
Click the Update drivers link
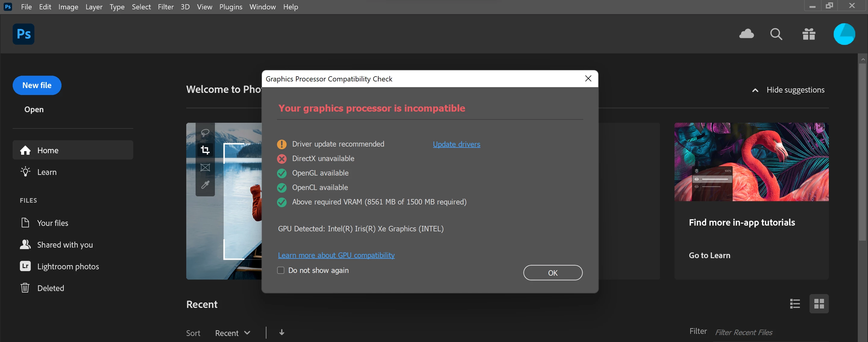coord(456,144)
